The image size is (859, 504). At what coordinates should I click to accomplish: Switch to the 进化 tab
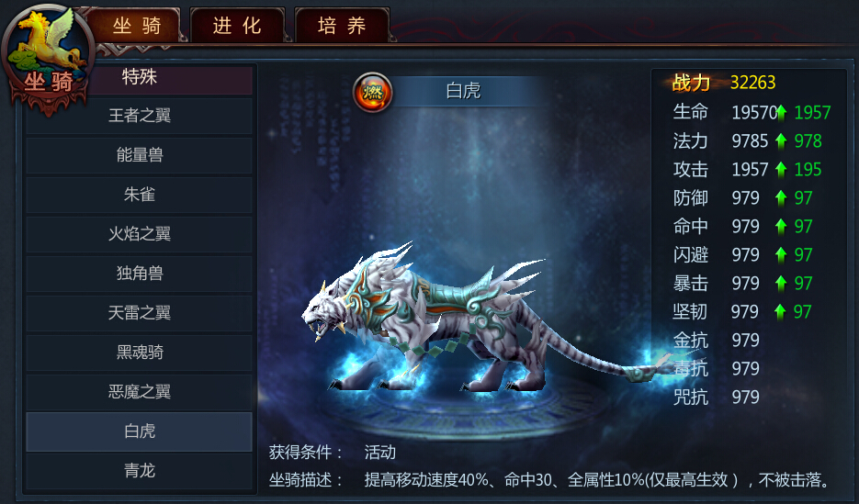tap(237, 26)
